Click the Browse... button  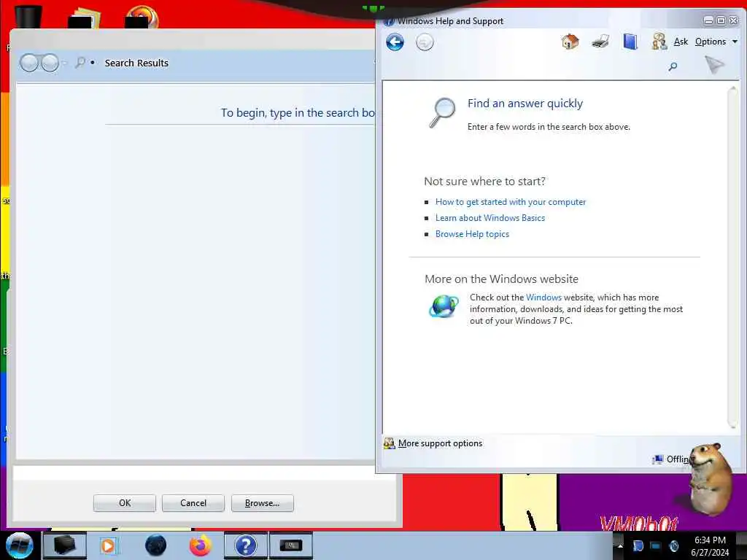[262, 503]
